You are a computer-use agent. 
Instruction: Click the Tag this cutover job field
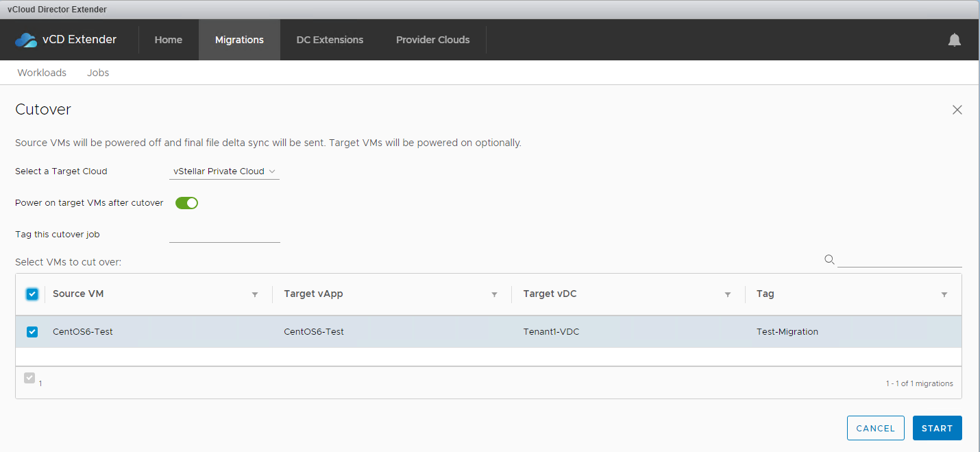(x=225, y=235)
